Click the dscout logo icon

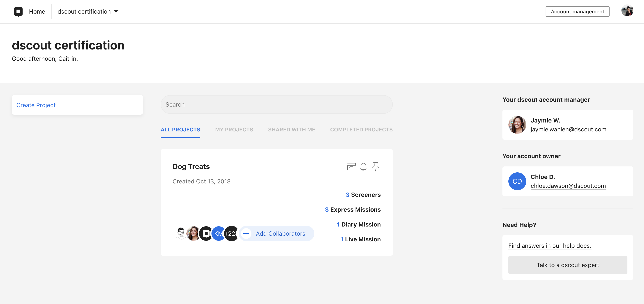18,11
